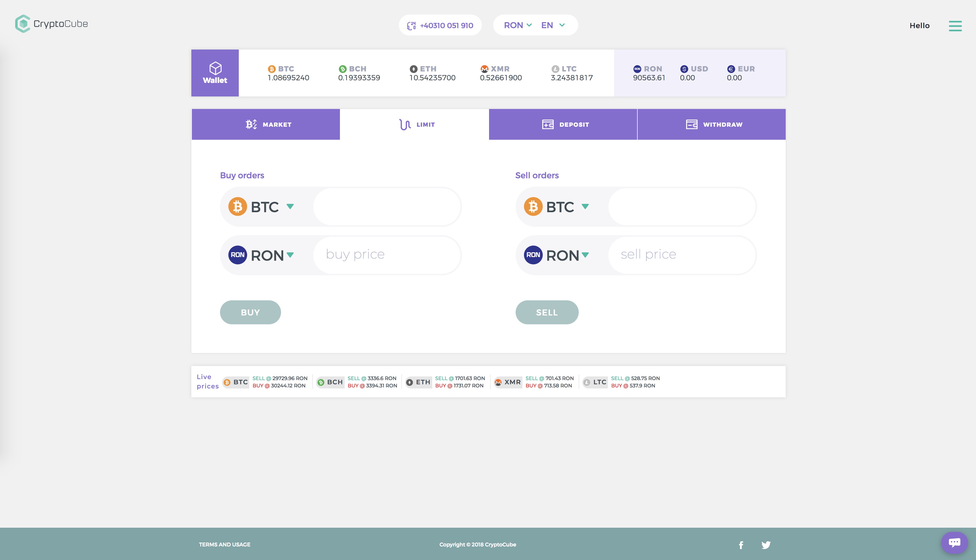Focus the BTC amount field in Sell orders

682,206
